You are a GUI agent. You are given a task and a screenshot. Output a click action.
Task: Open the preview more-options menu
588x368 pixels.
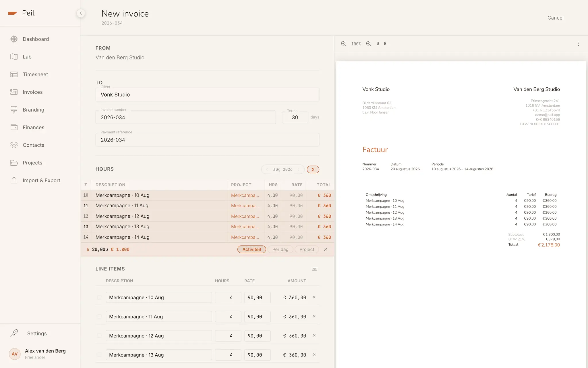coord(578,44)
